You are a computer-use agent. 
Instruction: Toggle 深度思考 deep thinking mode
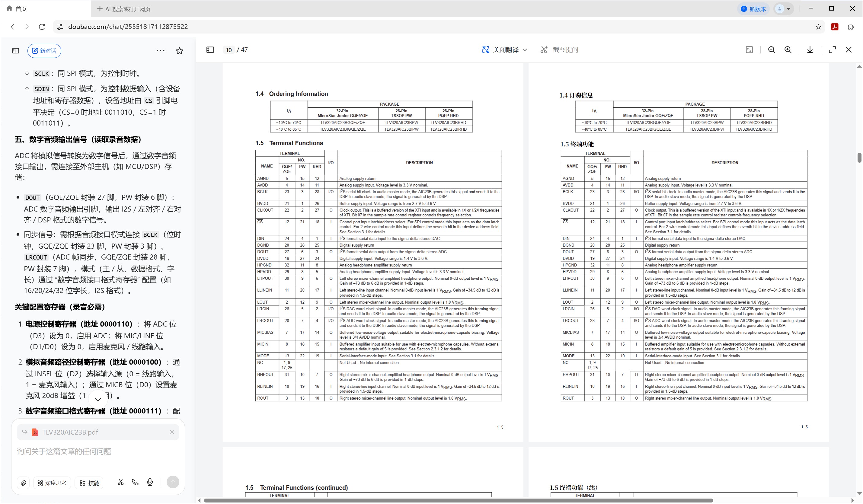52,483
